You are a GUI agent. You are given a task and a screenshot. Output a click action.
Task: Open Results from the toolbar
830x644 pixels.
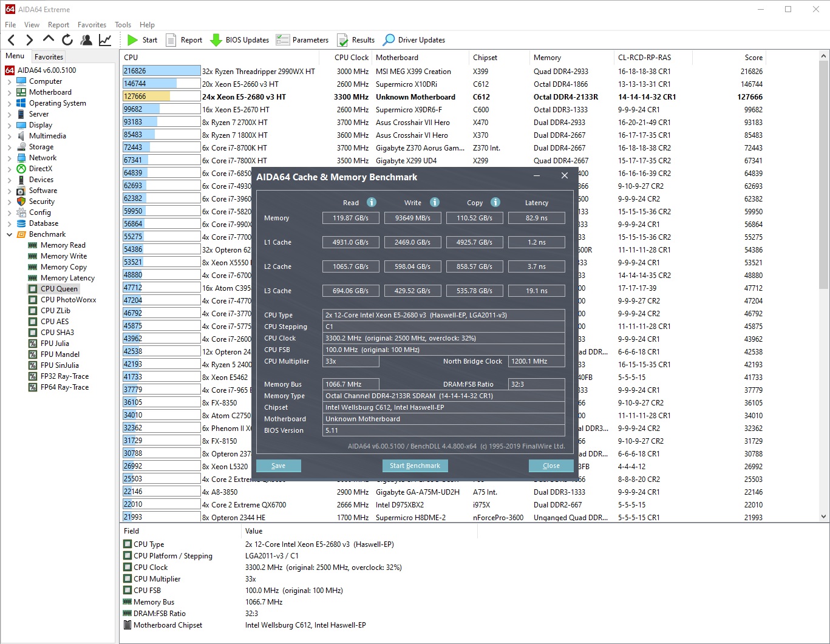point(356,40)
